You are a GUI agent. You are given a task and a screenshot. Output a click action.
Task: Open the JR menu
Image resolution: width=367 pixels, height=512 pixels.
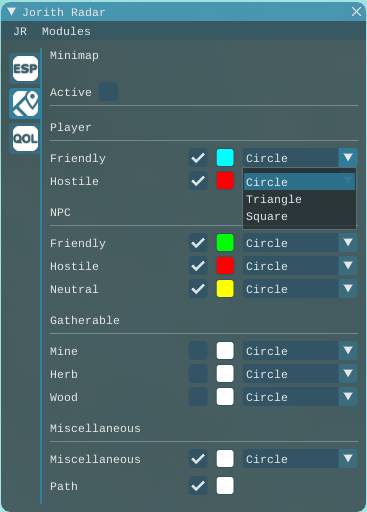click(20, 31)
